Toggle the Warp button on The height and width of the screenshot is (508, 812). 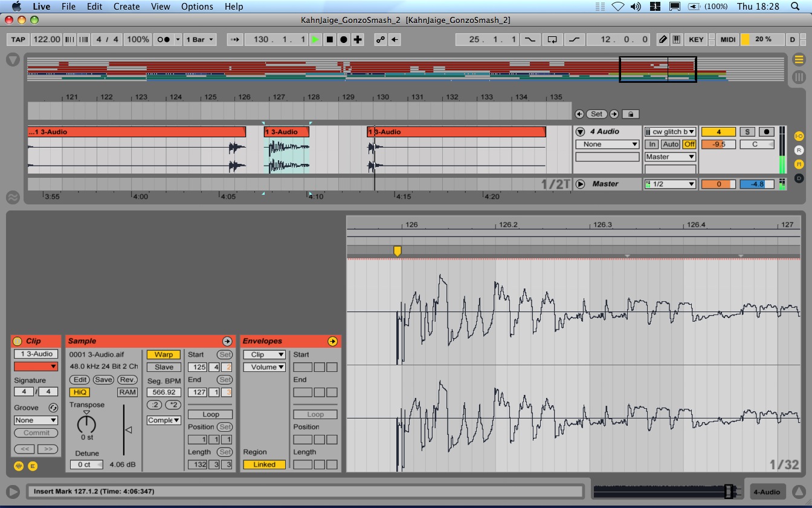click(164, 354)
